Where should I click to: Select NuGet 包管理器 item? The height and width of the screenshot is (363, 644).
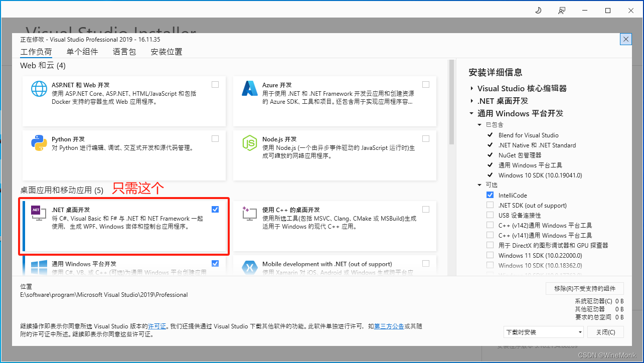pyautogui.click(x=520, y=155)
